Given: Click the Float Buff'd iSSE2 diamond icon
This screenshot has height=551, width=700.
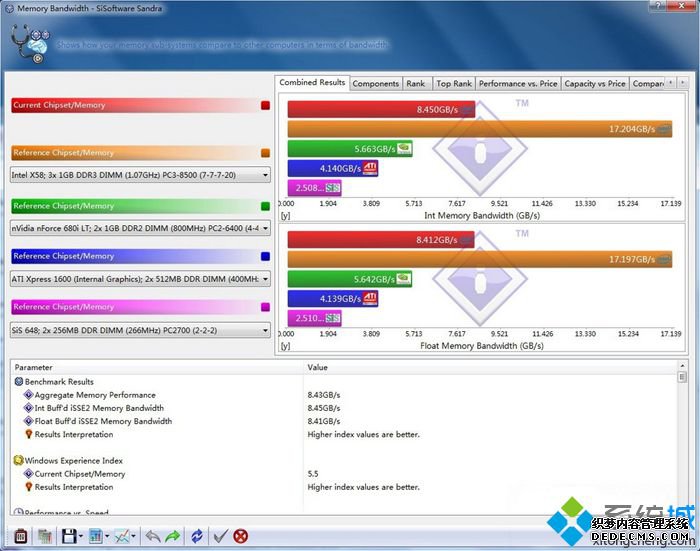Looking at the screenshot, I should (x=29, y=421).
